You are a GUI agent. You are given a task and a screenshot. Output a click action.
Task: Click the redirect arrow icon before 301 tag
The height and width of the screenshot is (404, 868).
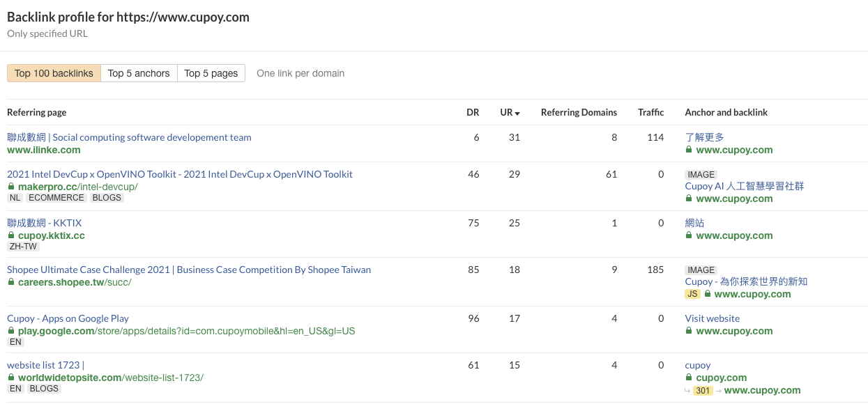[x=689, y=391]
